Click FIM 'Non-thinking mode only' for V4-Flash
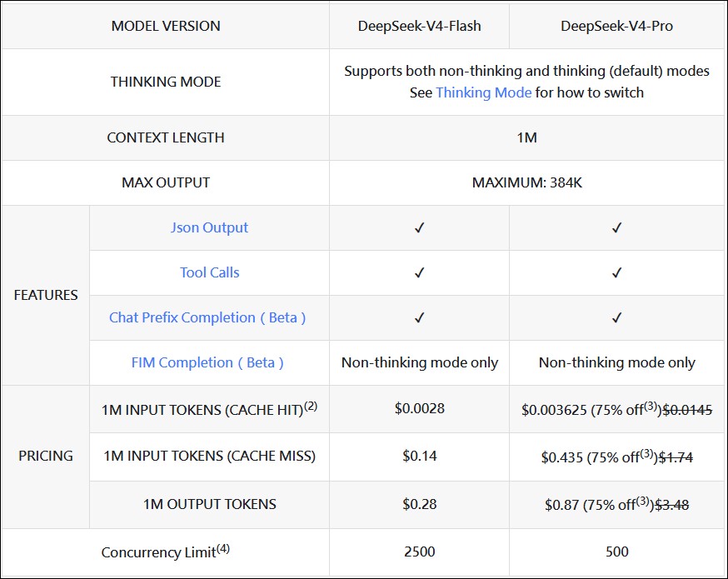Image resolution: width=728 pixels, height=579 pixels. coord(420,362)
